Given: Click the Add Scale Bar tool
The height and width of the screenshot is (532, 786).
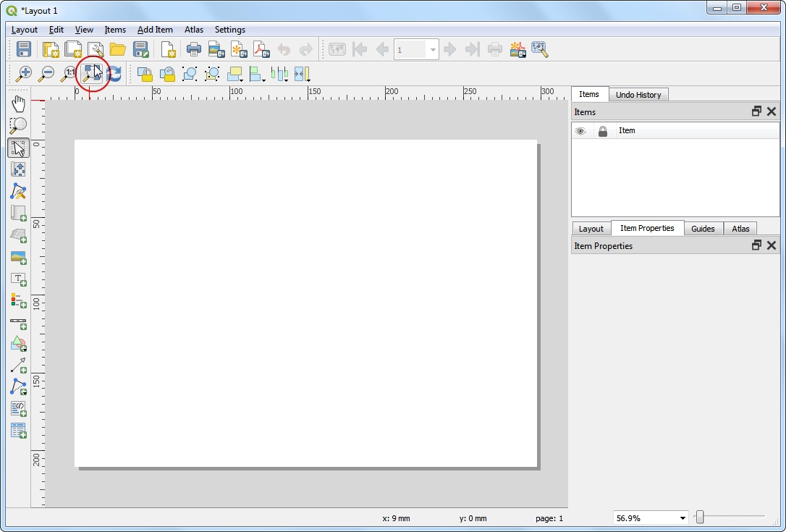Looking at the screenshot, I should 19,322.
